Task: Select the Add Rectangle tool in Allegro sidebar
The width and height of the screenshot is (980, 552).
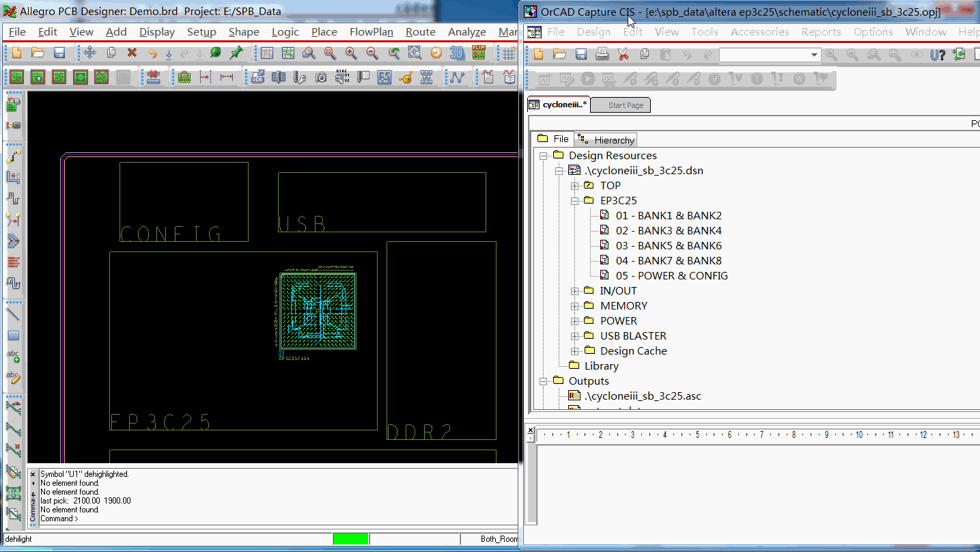Action: click(14, 336)
